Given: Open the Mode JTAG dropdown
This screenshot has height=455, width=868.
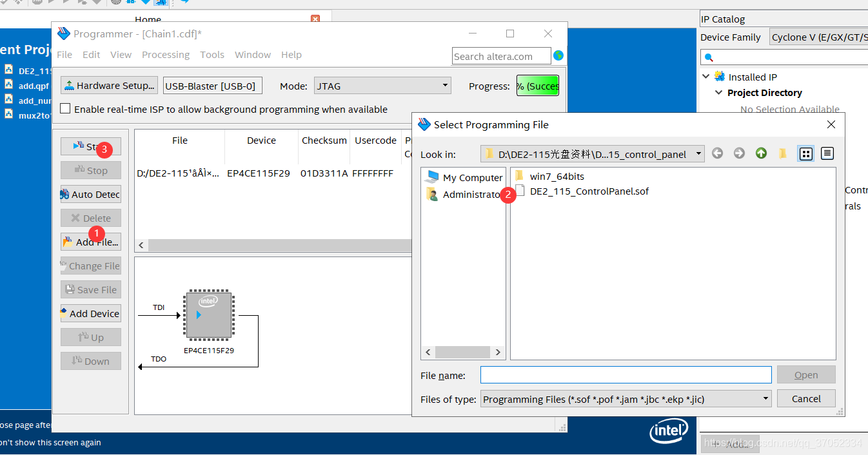Looking at the screenshot, I should (x=382, y=86).
